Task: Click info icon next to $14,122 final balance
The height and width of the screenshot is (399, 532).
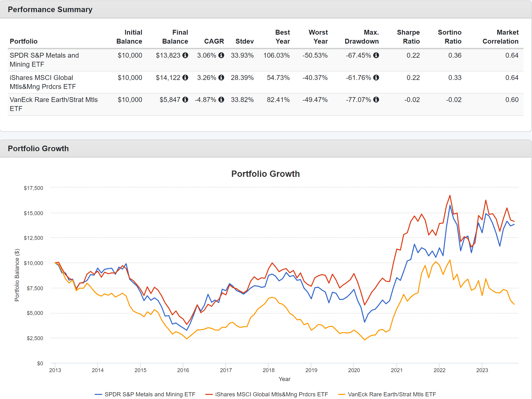Action: 185,78
